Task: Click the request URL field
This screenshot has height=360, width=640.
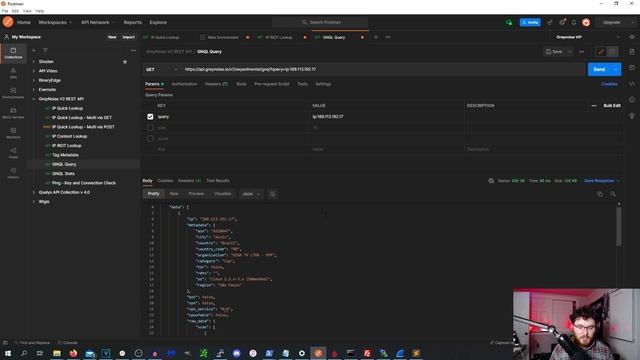Action: 383,69
